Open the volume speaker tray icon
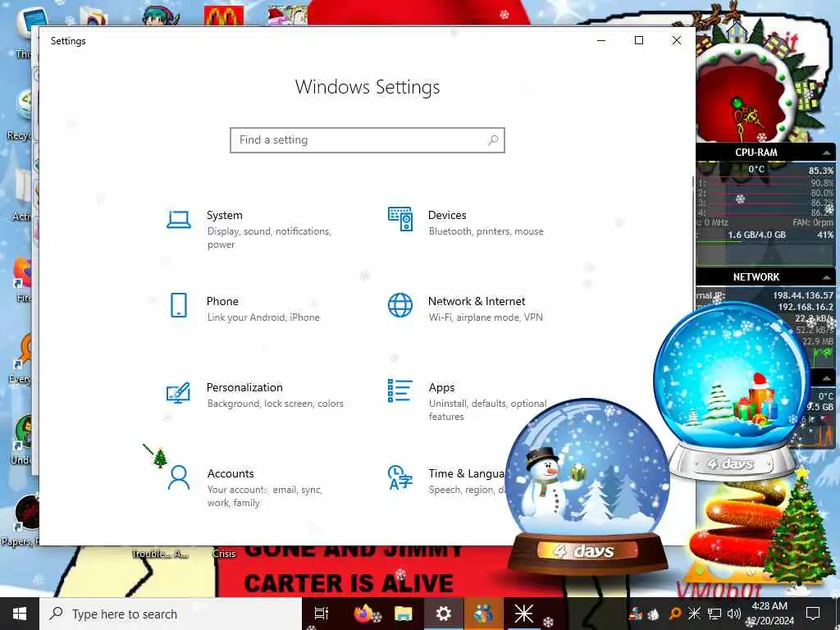The width and height of the screenshot is (840, 630). pyautogui.click(x=734, y=614)
